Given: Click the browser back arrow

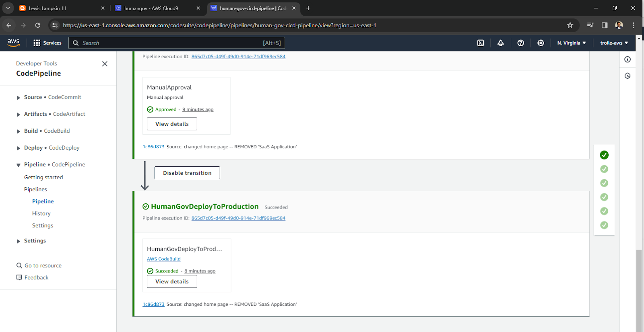Looking at the screenshot, I should [9, 25].
